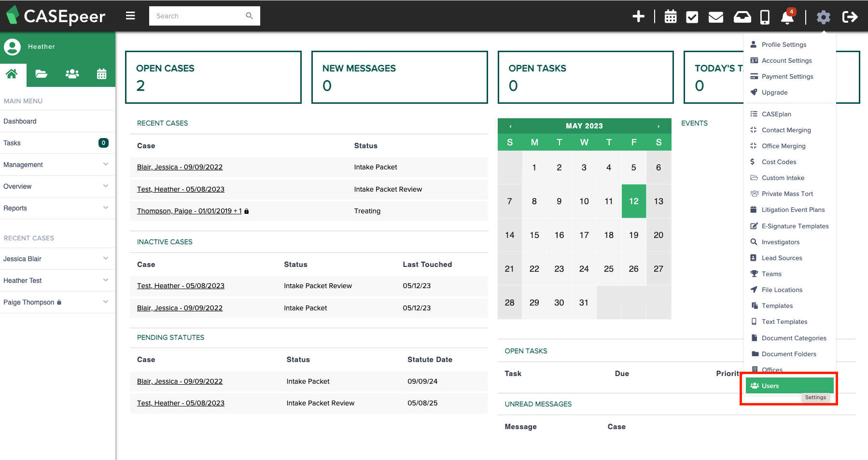Expand the Management menu
The height and width of the screenshot is (460, 868).
57,165
